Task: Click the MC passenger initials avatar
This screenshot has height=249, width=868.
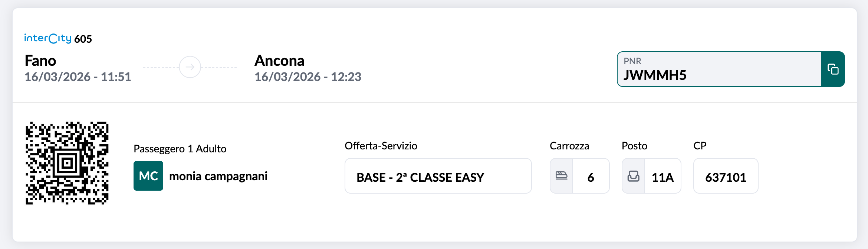Action: (148, 176)
